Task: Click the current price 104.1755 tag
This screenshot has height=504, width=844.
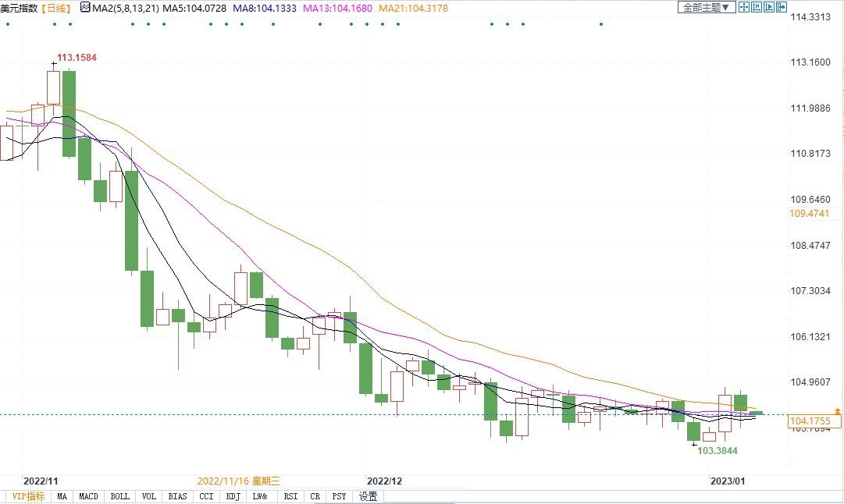Action: [814, 421]
